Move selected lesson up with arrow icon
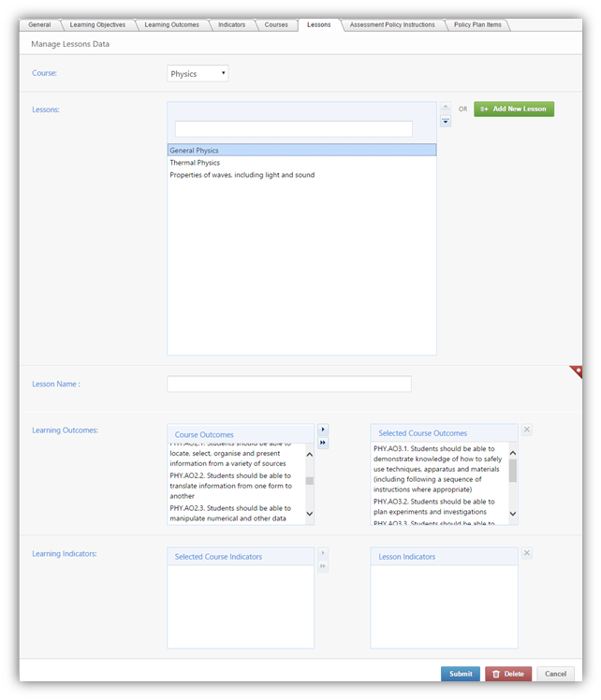 point(446,107)
